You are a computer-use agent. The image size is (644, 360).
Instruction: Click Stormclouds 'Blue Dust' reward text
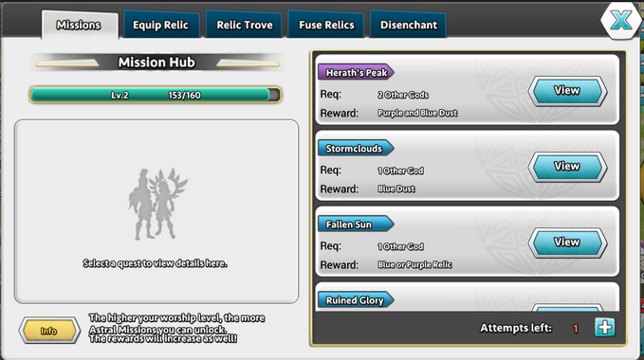point(396,189)
